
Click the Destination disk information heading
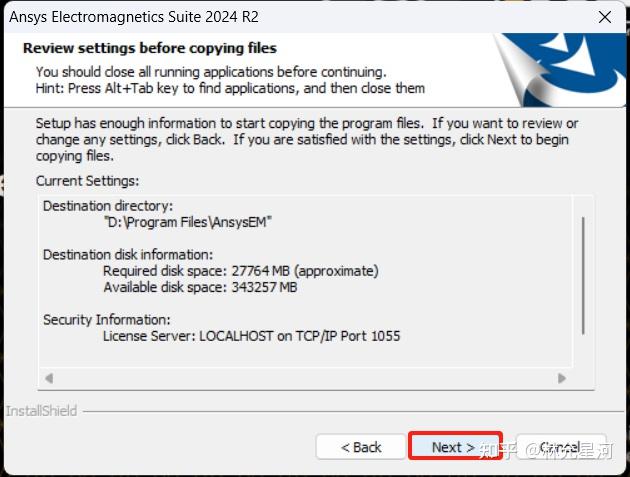pyautogui.click(x=127, y=255)
